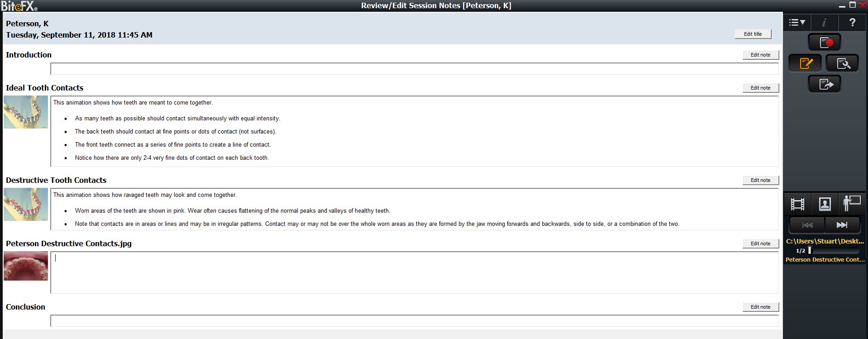The height and width of the screenshot is (339, 868).
Task: Click the info icon
Action: click(824, 22)
